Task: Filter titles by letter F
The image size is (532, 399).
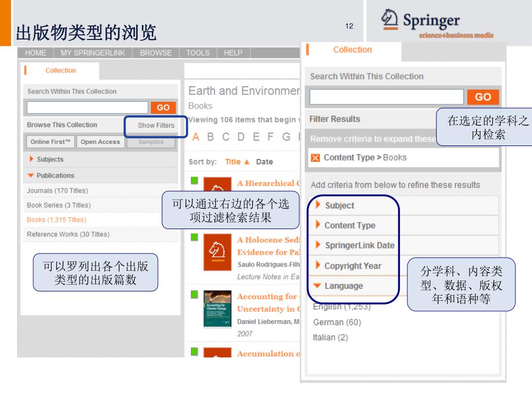Action: point(270,137)
